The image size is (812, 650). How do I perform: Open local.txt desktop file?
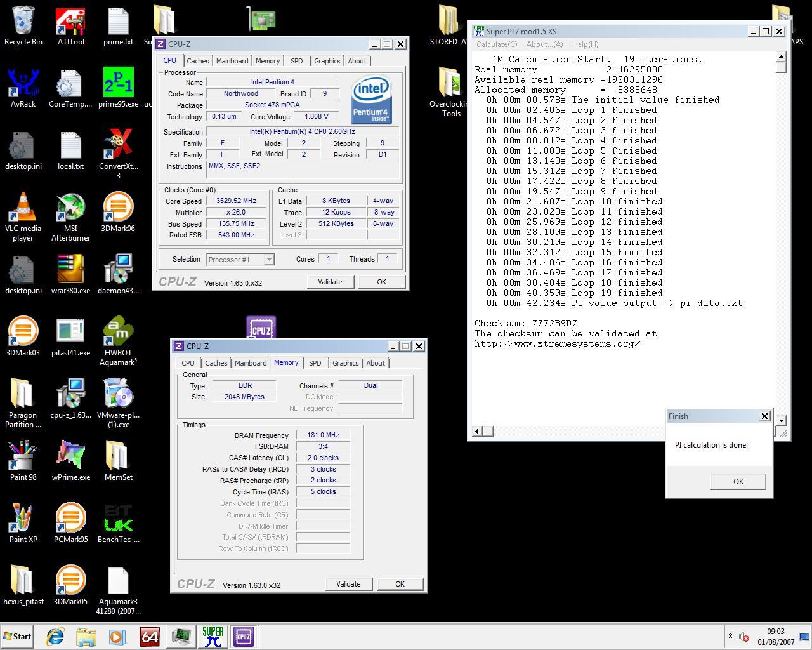(x=70, y=150)
